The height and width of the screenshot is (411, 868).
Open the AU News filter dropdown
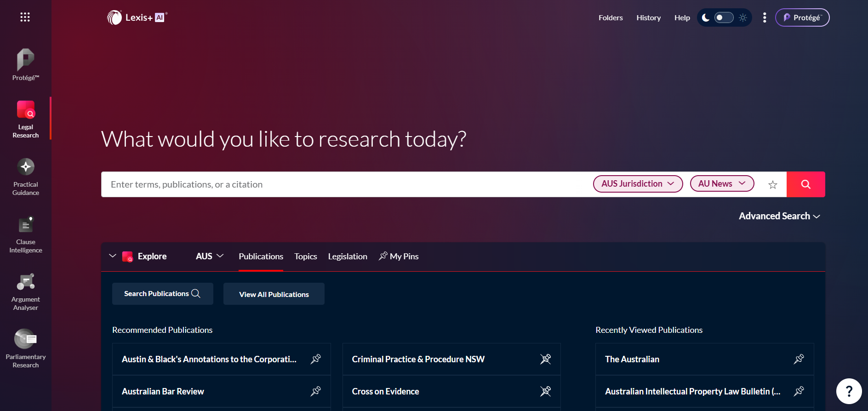click(722, 184)
